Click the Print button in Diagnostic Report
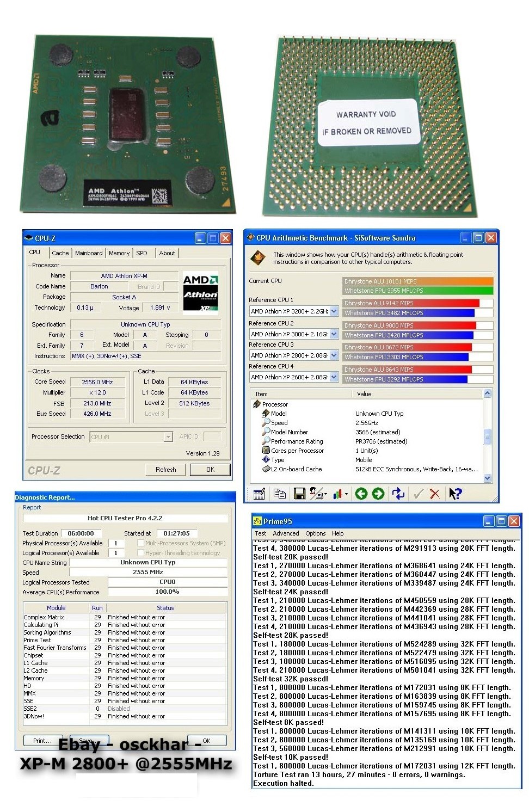Viewport: 529px width, 812px height. [x=42, y=741]
